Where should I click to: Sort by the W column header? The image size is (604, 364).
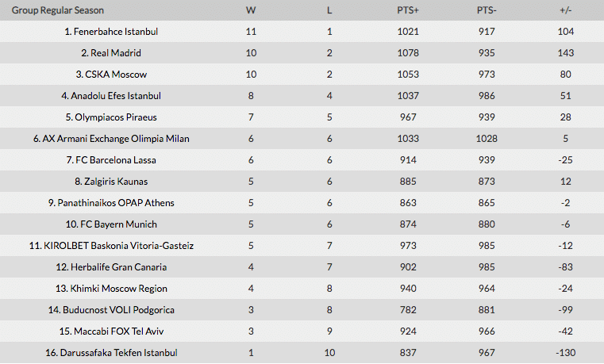coord(251,10)
